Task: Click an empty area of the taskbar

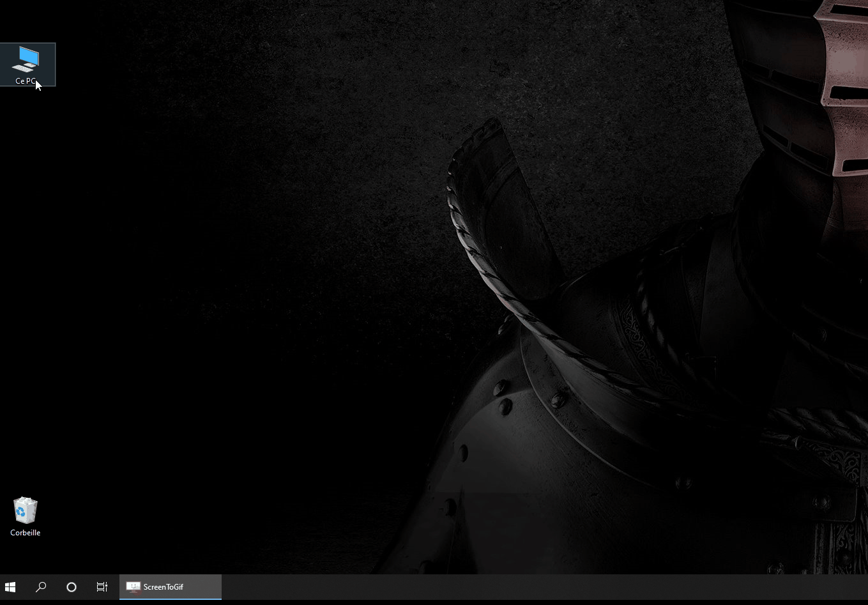Action: point(511,586)
